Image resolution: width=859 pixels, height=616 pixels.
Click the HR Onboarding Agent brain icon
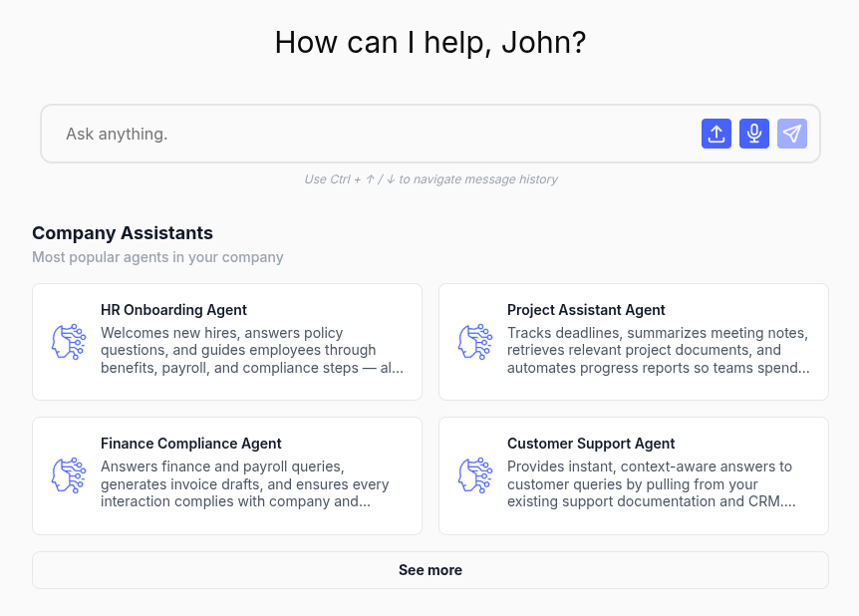pos(69,342)
